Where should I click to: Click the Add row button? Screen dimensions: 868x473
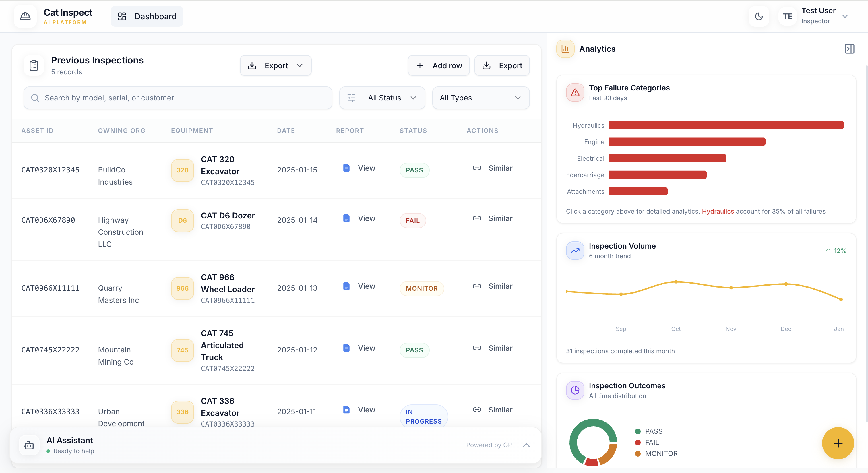click(x=439, y=66)
